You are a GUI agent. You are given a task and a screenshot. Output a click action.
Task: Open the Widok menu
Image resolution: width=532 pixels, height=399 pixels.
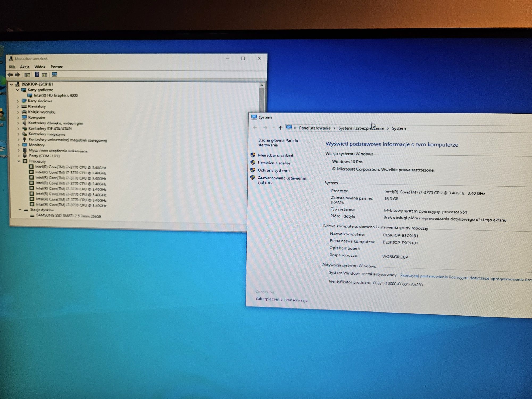click(x=40, y=67)
